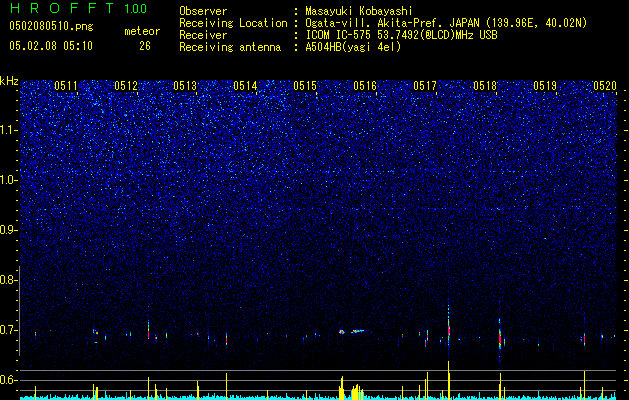629x400 pixels.
Task: Select the file name 0502080510.png
Action: tap(51, 27)
